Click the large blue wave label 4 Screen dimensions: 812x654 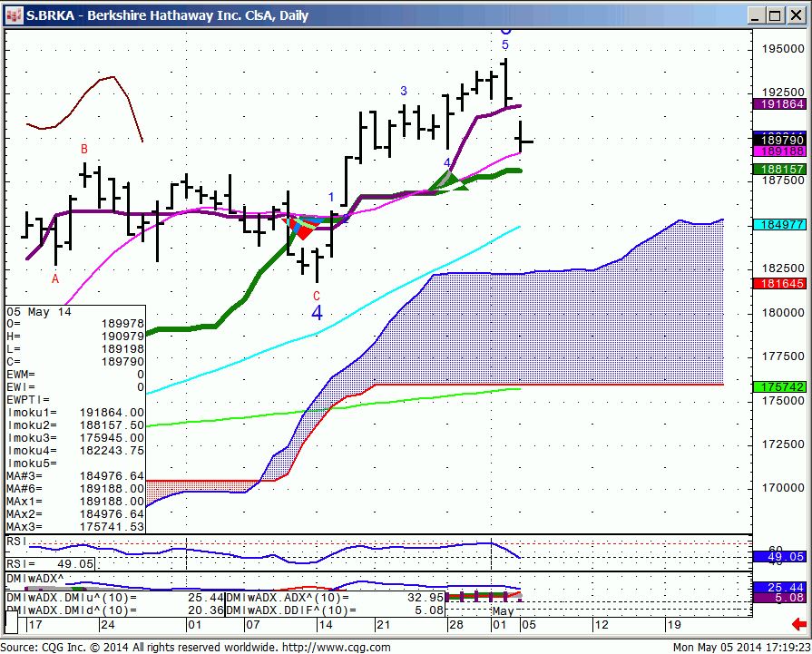coord(317,313)
